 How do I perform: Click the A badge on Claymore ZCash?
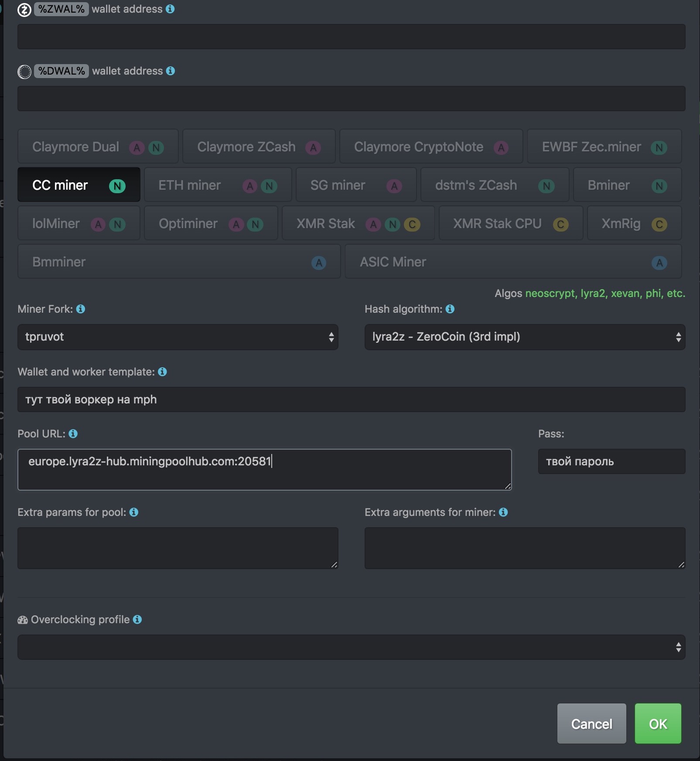tap(313, 148)
